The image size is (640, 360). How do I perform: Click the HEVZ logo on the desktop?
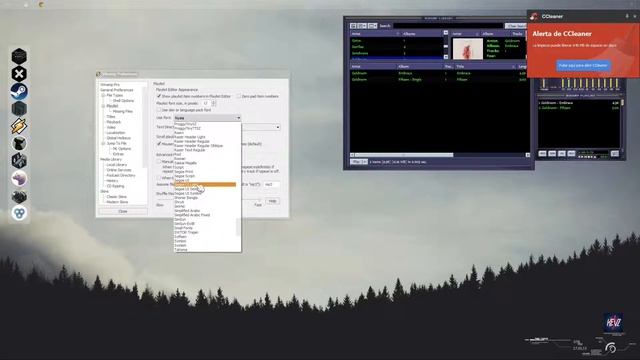pyautogui.click(x=613, y=323)
